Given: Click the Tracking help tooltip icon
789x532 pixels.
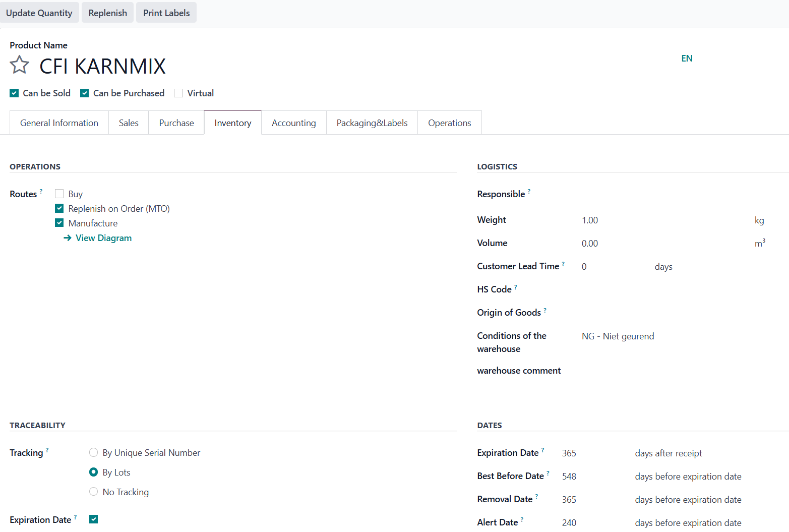Looking at the screenshot, I should (47, 450).
